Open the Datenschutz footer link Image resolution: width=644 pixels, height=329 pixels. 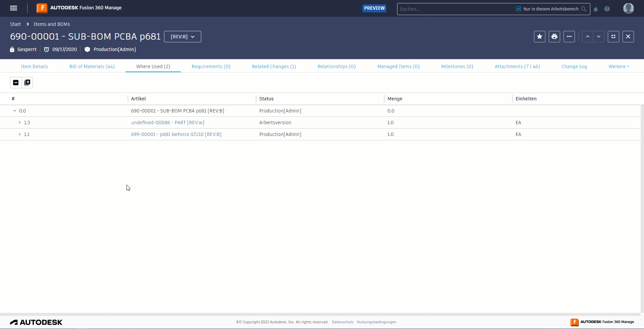click(x=342, y=322)
